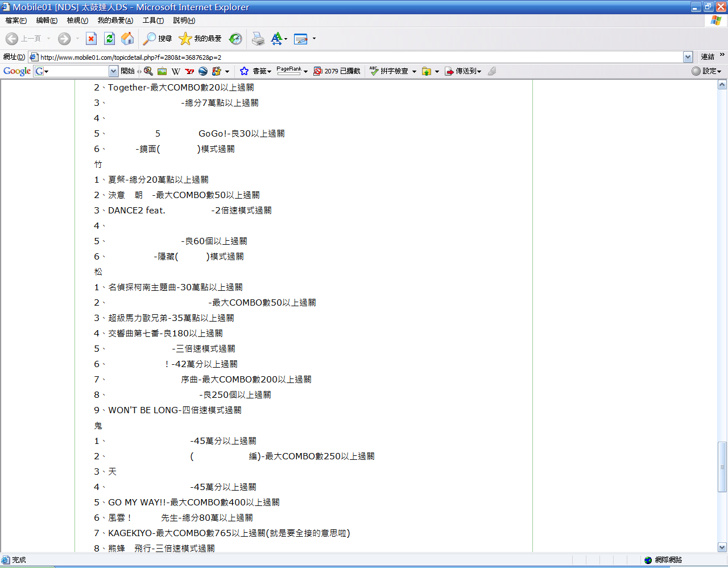This screenshot has width=728, height=568.
Task: Click the AutoLink folder icon
Action: pos(427,71)
